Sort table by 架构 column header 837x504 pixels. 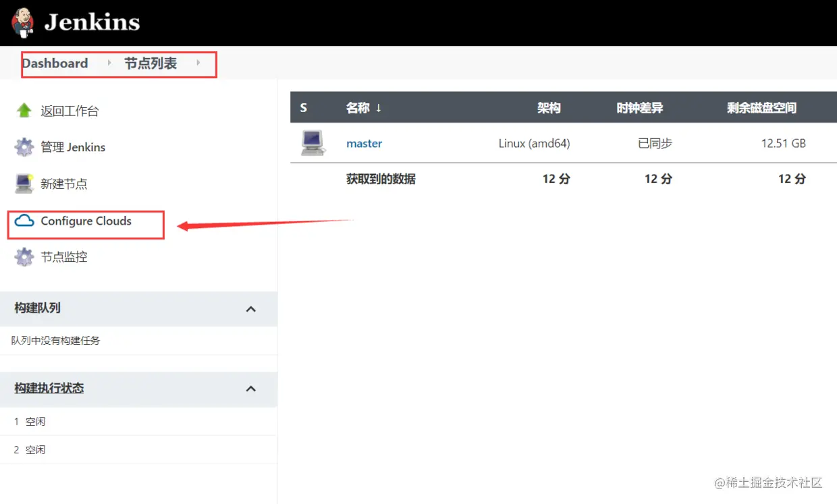tap(549, 108)
